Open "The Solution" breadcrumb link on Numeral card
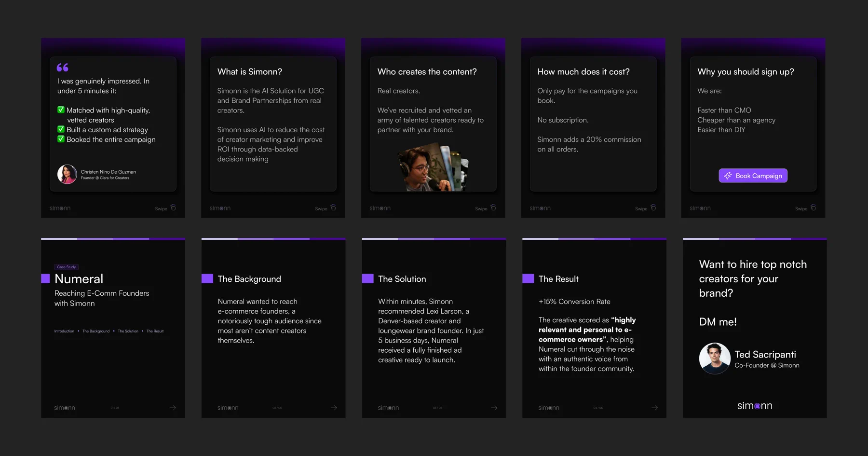 point(128,331)
